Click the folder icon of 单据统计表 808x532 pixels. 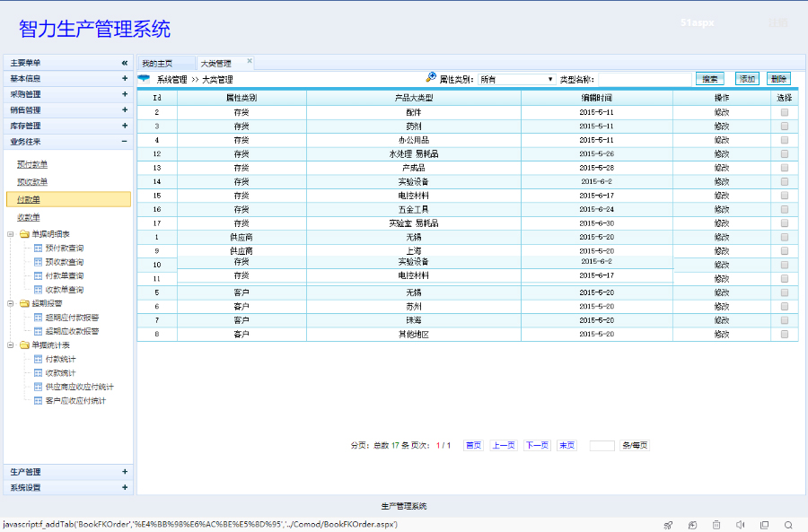tap(24, 345)
